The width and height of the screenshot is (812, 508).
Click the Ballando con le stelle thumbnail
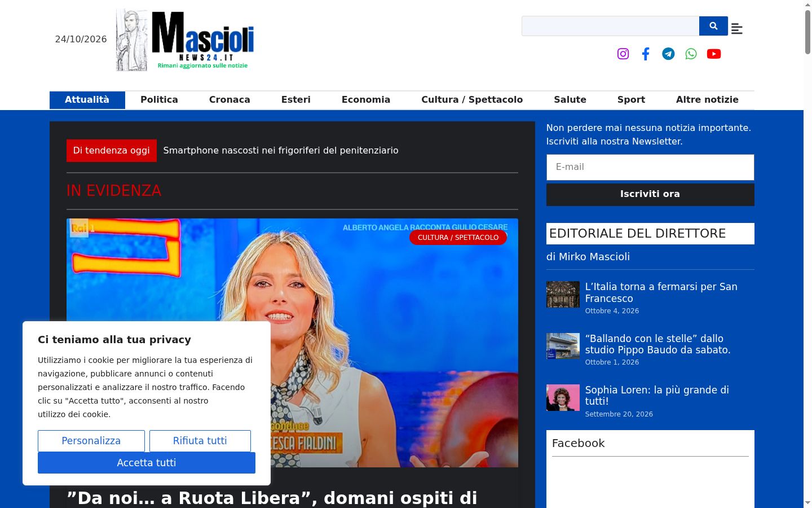(x=563, y=346)
